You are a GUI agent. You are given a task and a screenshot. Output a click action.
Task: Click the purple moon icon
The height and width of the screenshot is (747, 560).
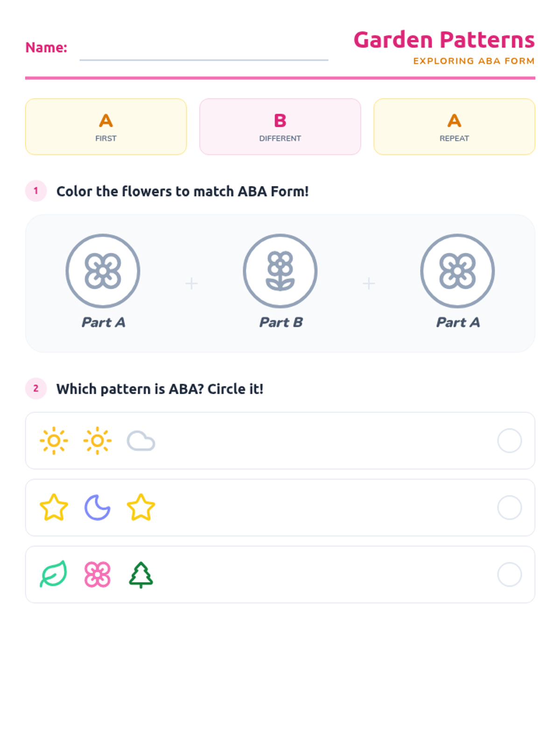[x=97, y=507]
